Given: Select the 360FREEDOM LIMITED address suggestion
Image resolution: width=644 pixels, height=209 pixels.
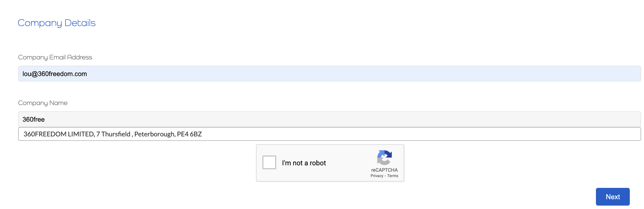Looking at the screenshot, I should coord(113,134).
